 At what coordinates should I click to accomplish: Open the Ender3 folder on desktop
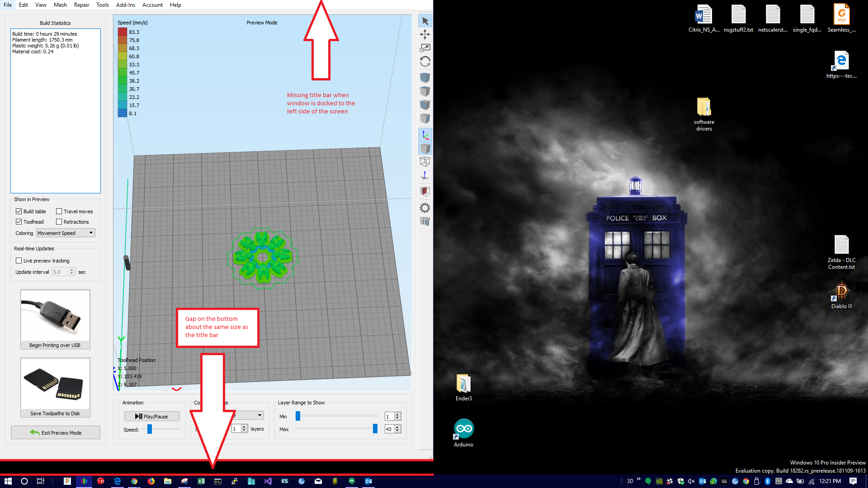pos(463,388)
